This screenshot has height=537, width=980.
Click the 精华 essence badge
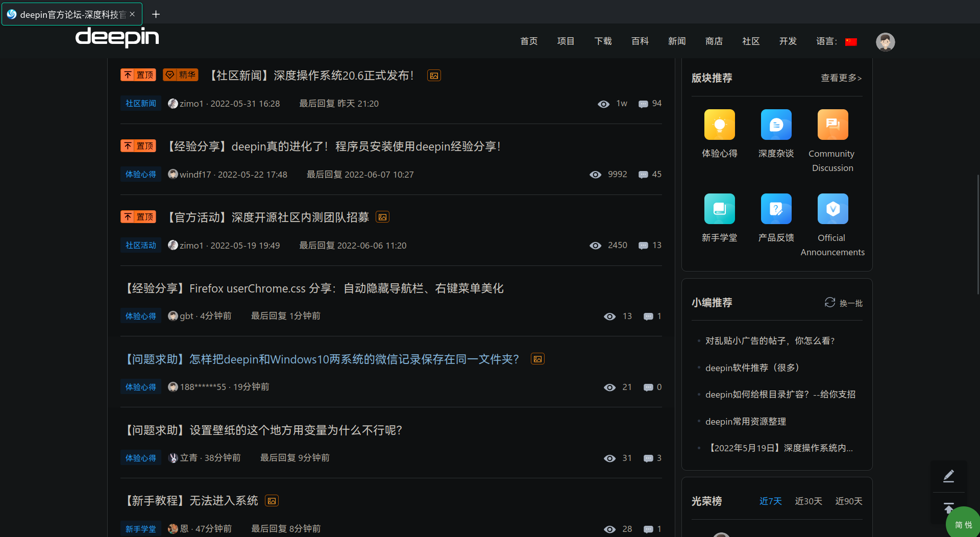(180, 75)
